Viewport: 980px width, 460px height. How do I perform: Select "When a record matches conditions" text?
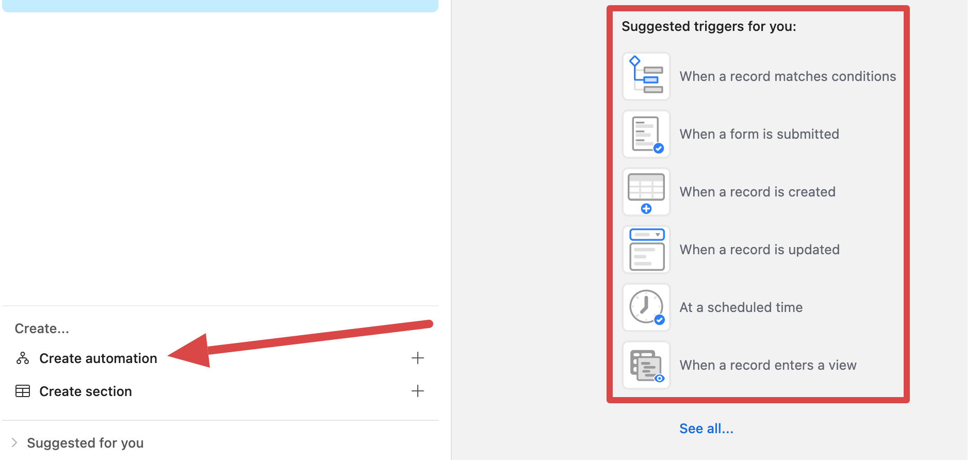pos(788,76)
